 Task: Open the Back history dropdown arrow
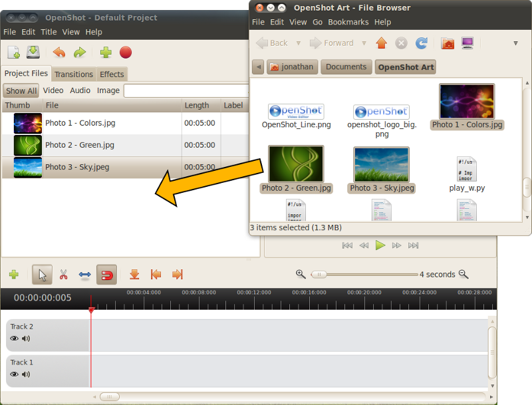298,43
